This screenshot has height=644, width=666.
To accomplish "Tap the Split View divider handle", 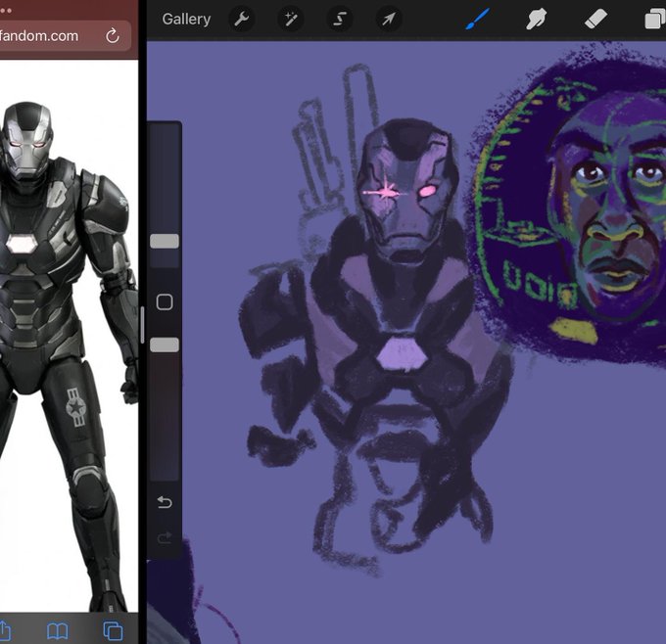I will [142, 324].
